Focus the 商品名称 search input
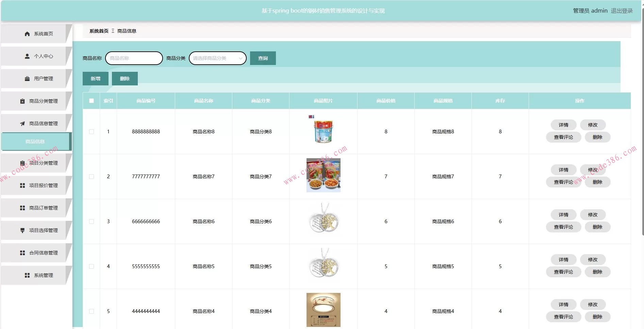The image size is (644, 329). coord(134,58)
